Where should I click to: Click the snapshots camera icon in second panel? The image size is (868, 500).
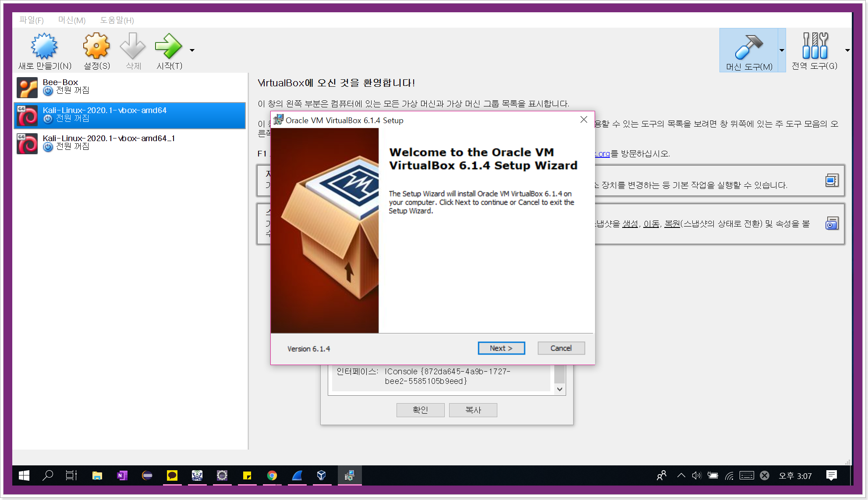click(x=831, y=223)
